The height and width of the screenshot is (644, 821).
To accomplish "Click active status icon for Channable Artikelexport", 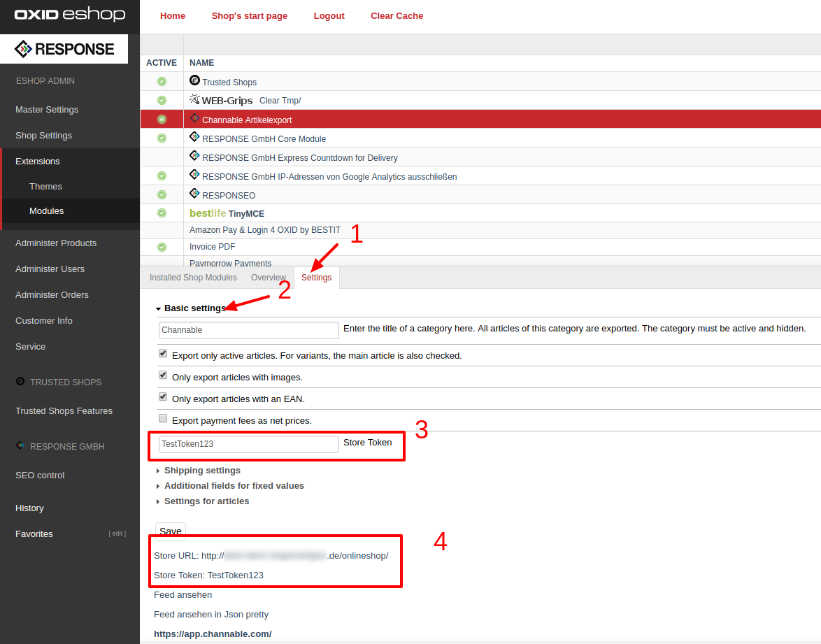I will click(162, 120).
